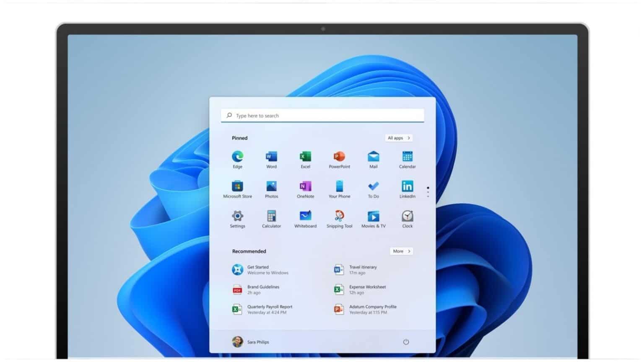Launch PowerPoint from pinned apps

(x=339, y=160)
